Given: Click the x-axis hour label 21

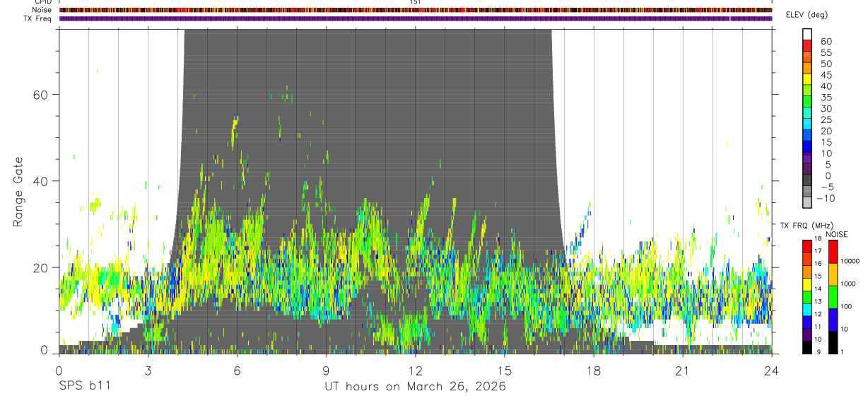Looking at the screenshot, I should tap(682, 371).
